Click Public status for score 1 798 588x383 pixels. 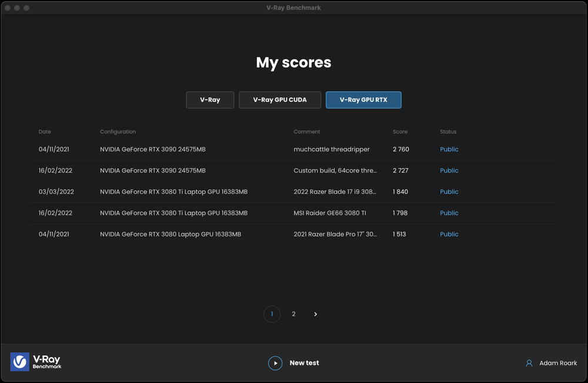click(449, 213)
